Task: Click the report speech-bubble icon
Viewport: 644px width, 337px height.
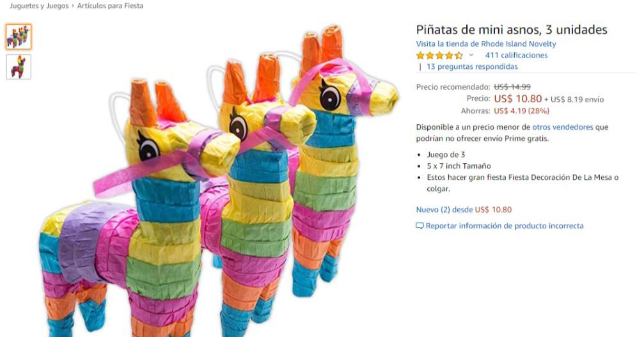Action: click(x=420, y=226)
